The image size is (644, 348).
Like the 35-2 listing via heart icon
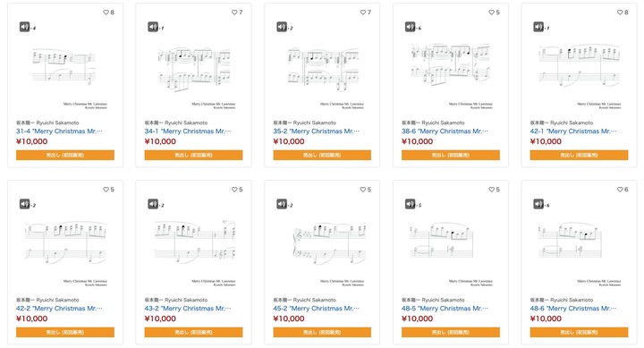point(363,13)
